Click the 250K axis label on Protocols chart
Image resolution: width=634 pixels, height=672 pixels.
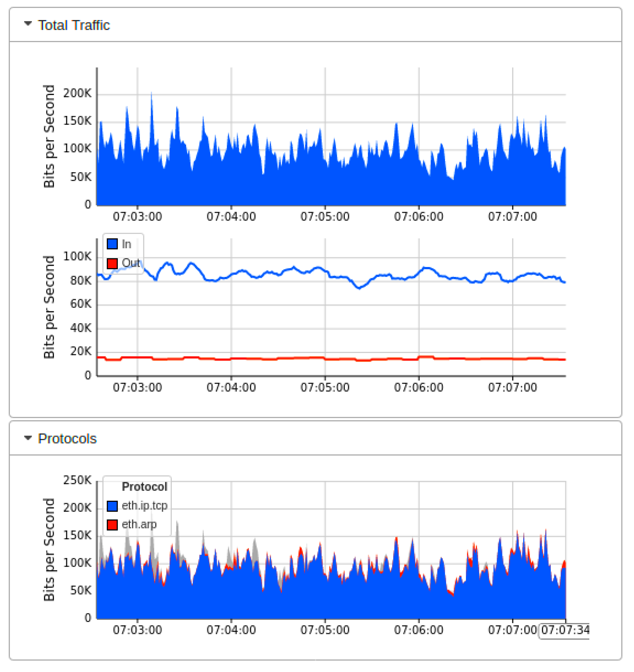point(77,480)
